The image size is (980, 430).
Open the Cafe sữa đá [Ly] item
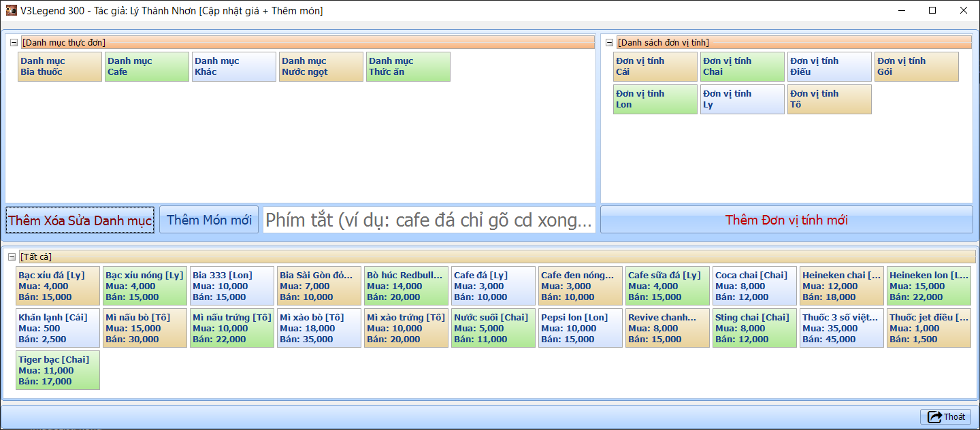coord(668,286)
